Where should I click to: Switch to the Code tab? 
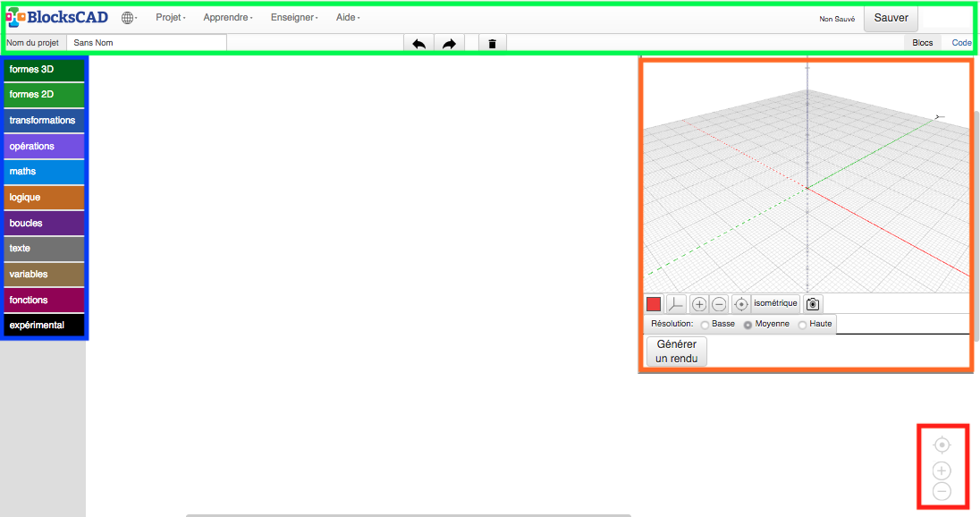coord(961,43)
